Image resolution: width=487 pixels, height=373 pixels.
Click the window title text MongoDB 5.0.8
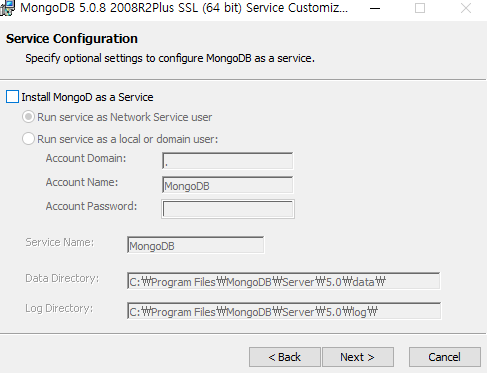184,8
